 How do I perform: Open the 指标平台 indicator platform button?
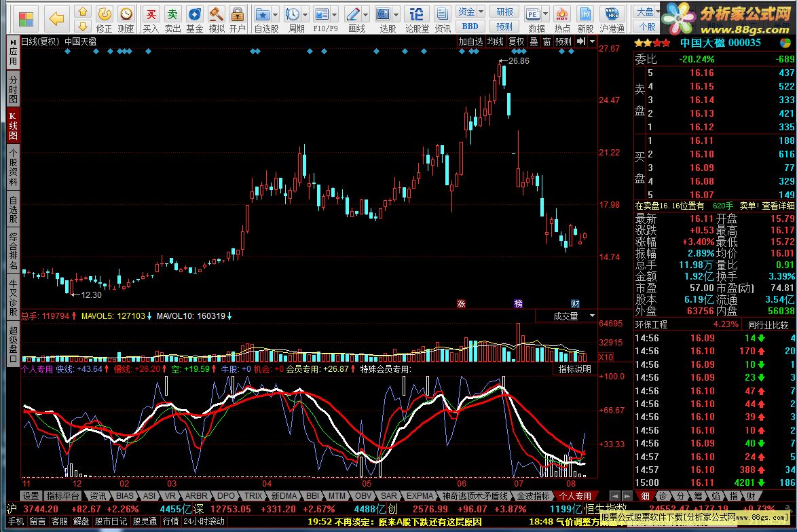pos(63,496)
